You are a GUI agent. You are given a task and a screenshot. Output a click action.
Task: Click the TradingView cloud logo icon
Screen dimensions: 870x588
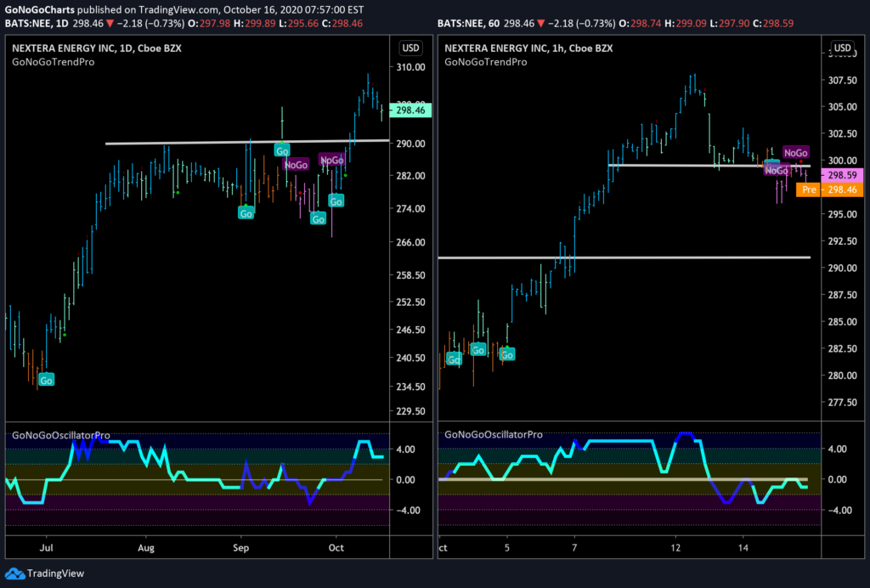14,574
